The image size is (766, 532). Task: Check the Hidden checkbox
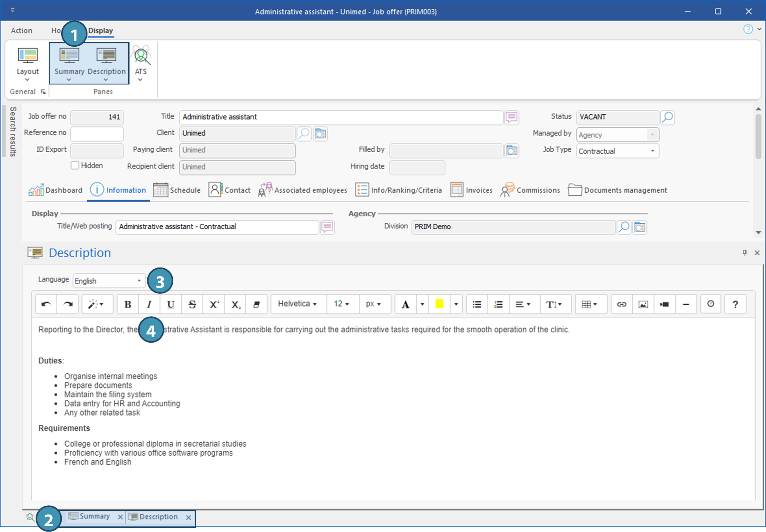click(x=75, y=166)
